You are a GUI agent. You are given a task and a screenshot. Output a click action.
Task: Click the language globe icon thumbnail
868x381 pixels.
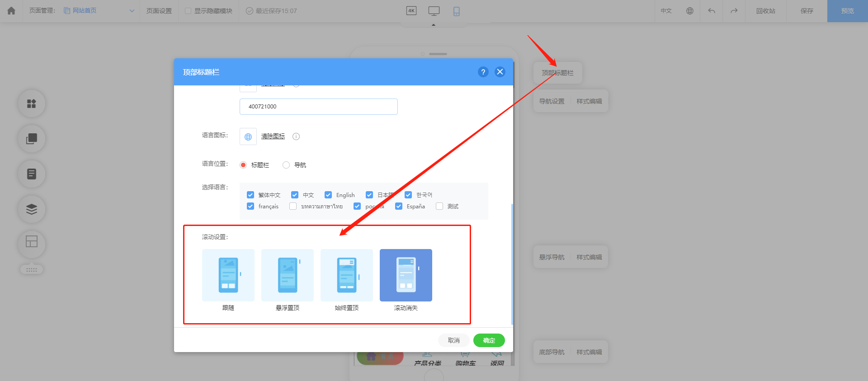pyautogui.click(x=248, y=136)
